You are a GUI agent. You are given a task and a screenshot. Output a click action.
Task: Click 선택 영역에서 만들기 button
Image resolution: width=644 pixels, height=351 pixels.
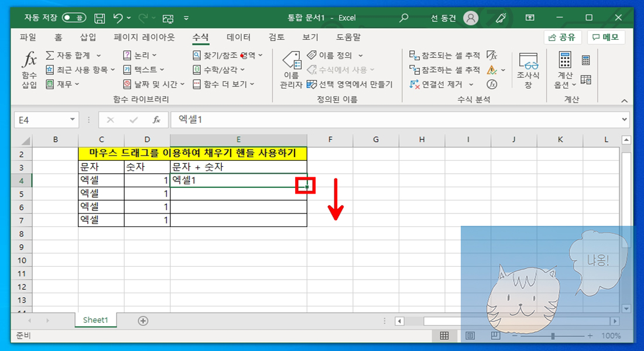tap(350, 84)
